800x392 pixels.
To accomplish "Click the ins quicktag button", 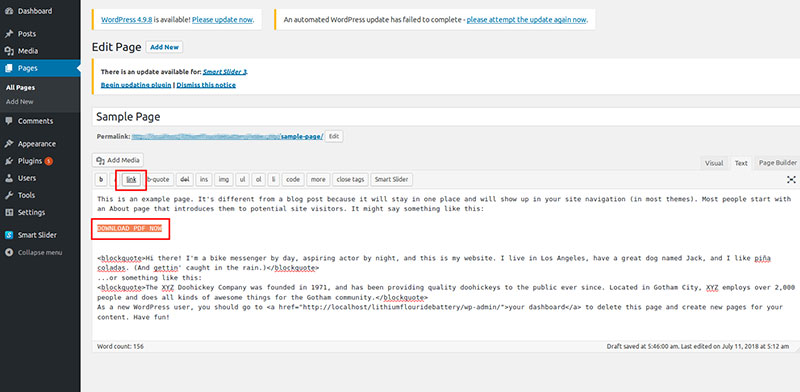I will tap(204, 180).
